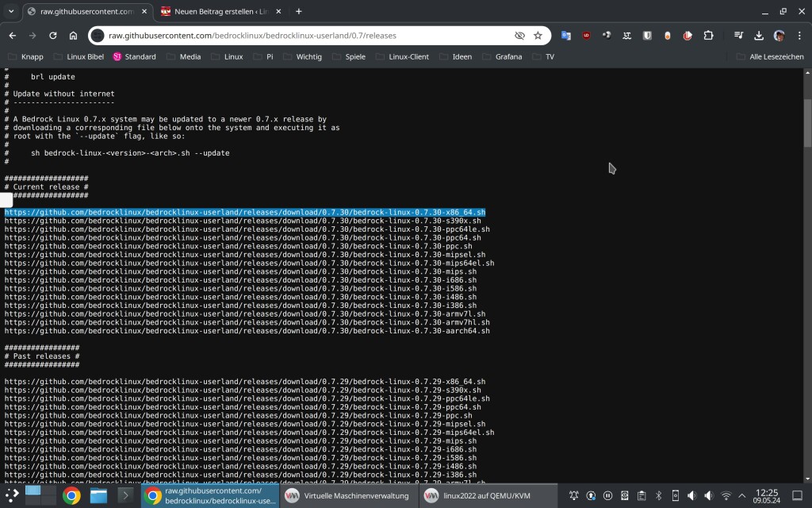This screenshot has width=812, height=508.
Task: Show browser downloads
Action: (759, 35)
